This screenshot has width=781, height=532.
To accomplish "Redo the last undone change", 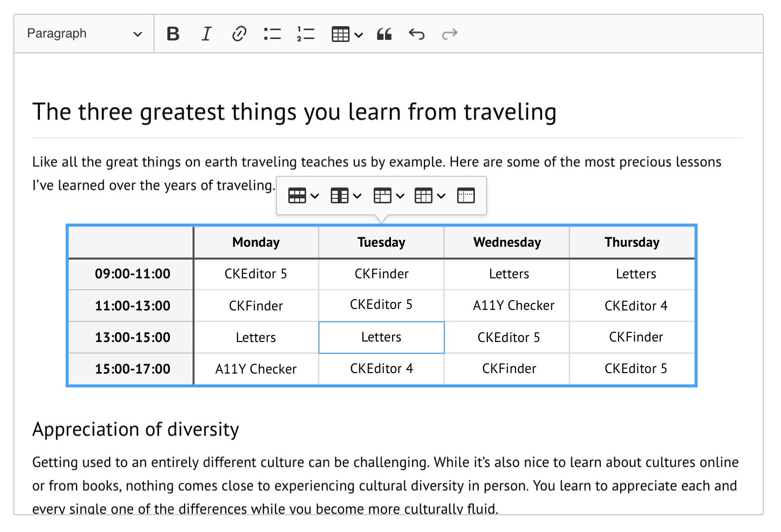I will tap(450, 34).
